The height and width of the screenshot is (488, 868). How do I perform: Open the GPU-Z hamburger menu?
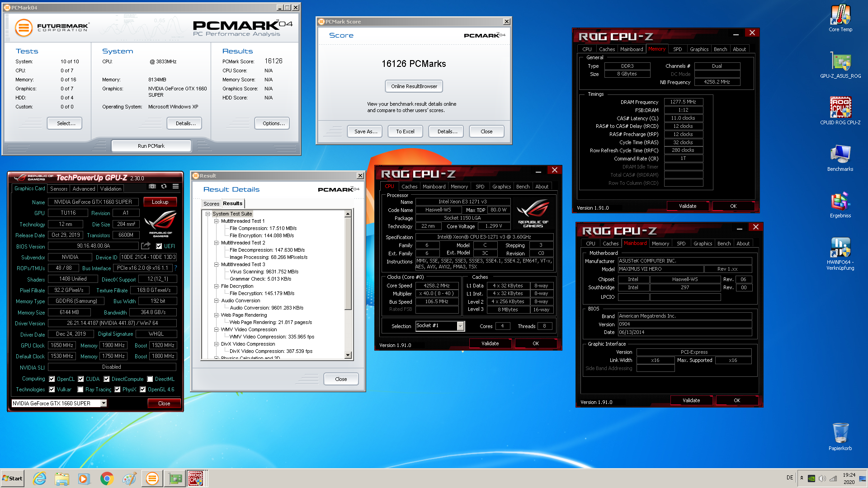(x=175, y=186)
